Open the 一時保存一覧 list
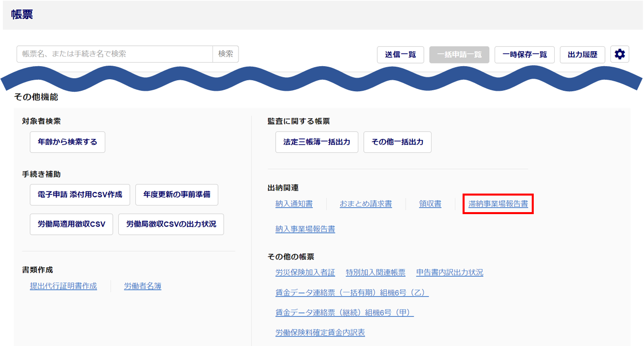The width and height of the screenshot is (644, 346). (x=524, y=55)
